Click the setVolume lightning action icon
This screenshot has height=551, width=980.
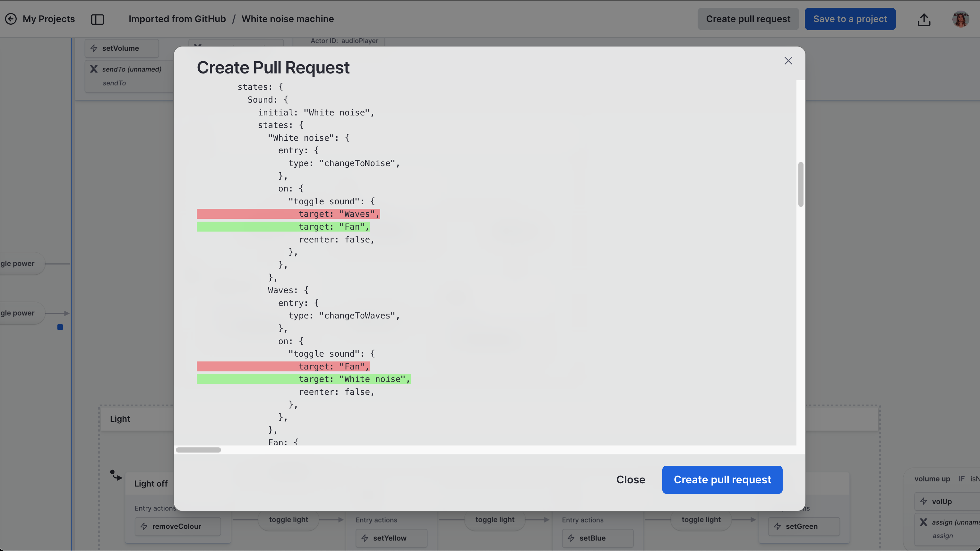[x=94, y=48]
